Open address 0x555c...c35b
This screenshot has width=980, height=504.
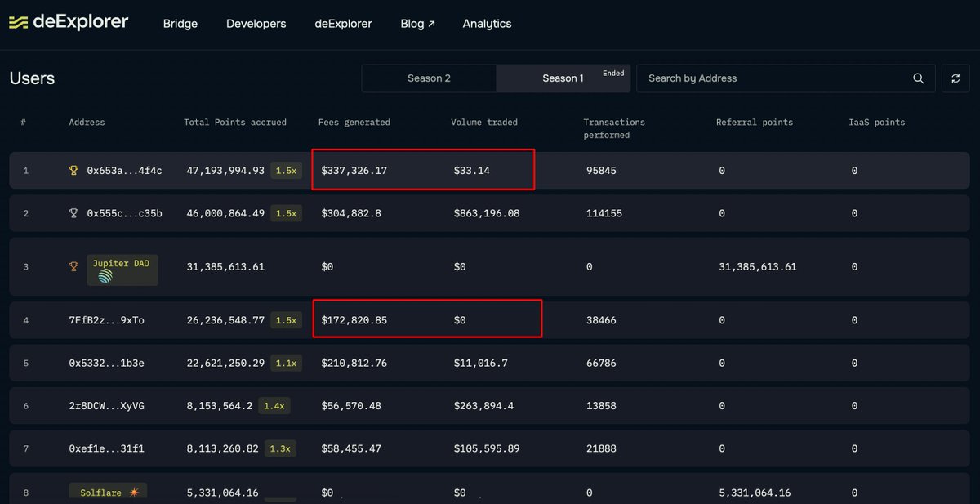124,213
